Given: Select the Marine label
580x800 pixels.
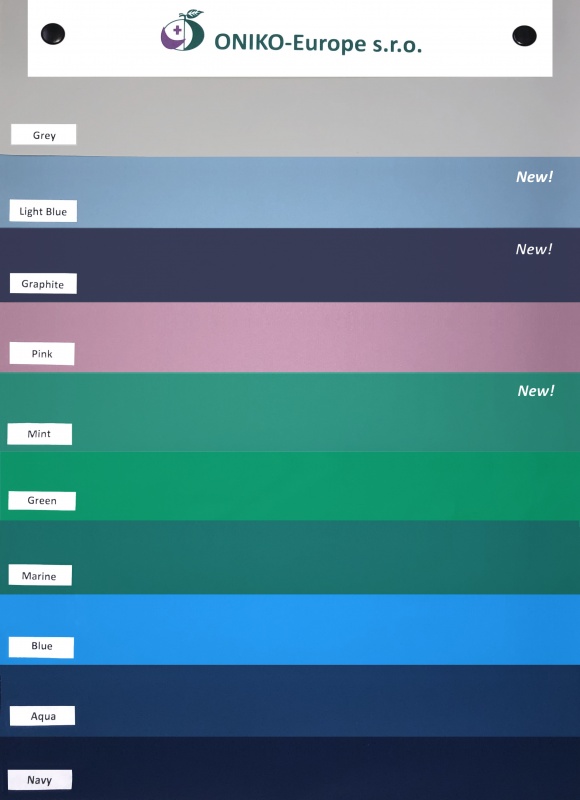Looking at the screenshot, I should [x=40, y=576].
